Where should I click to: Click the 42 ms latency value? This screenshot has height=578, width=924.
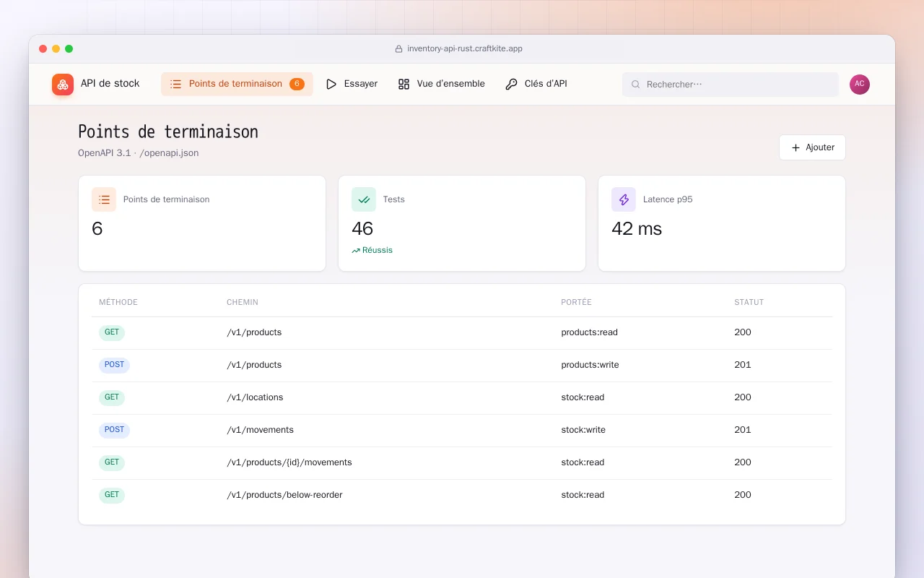tap(637, 229)
